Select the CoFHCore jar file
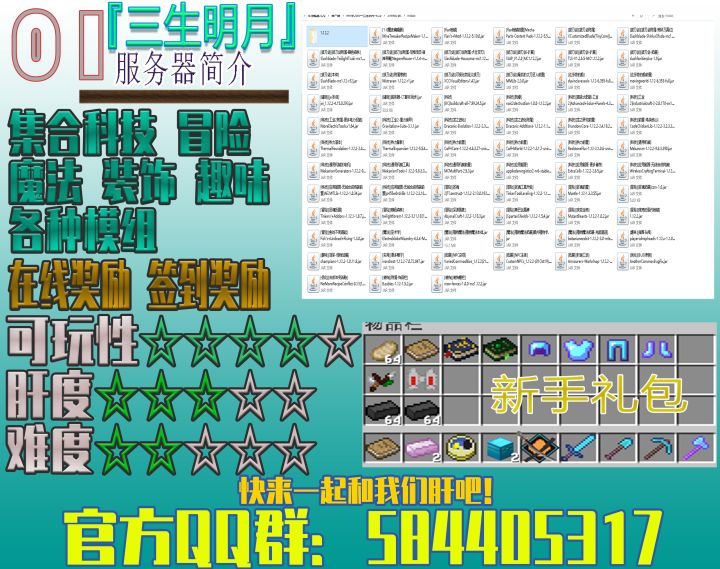This screenshot has height=569, width=720. click(x=461, y=148)
